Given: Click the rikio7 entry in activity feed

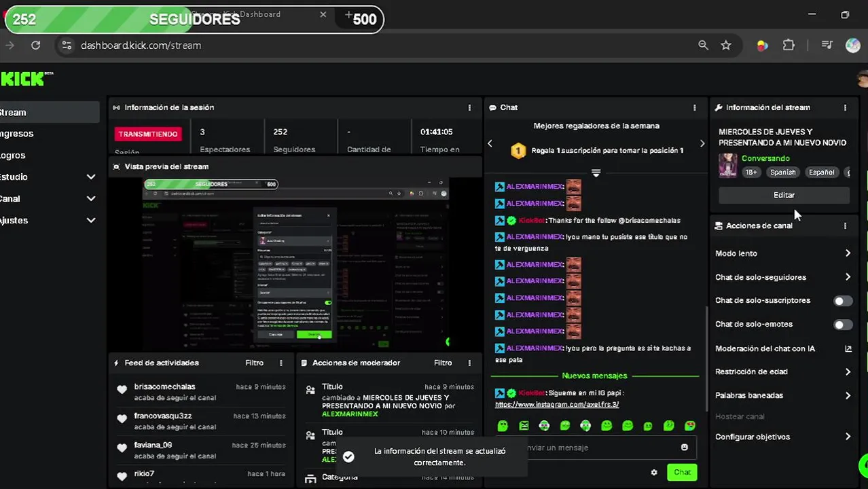Looking at the screenshot, I should [144, 473].
